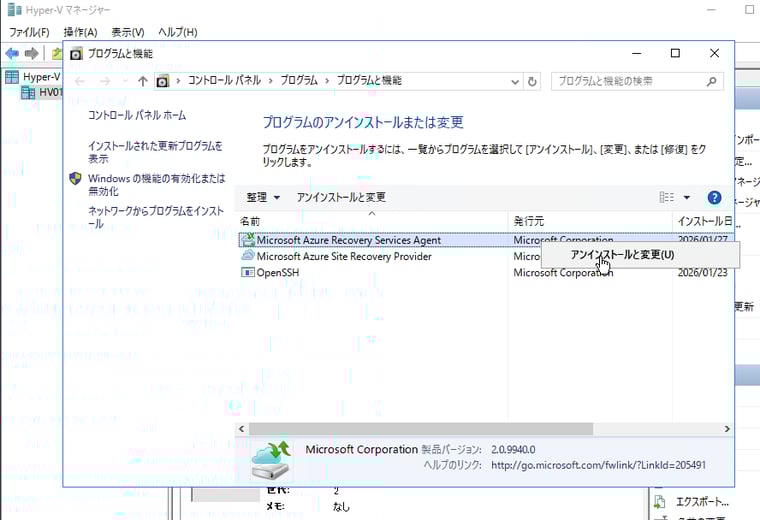Open the view options dropdown arrow
The height and width of the screenshot is (520, 760).
click(x=686, y=197)
